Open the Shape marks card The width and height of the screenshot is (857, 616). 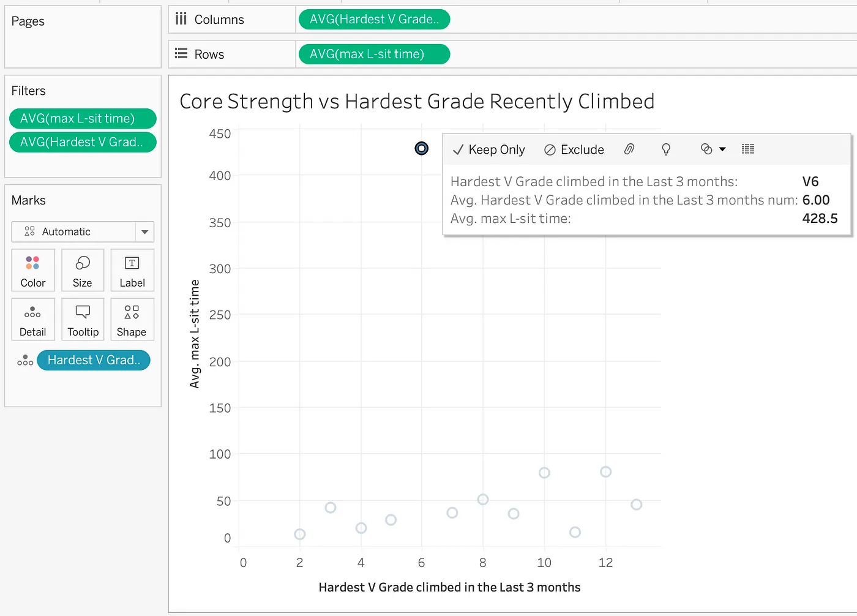(x=132, y=319)
